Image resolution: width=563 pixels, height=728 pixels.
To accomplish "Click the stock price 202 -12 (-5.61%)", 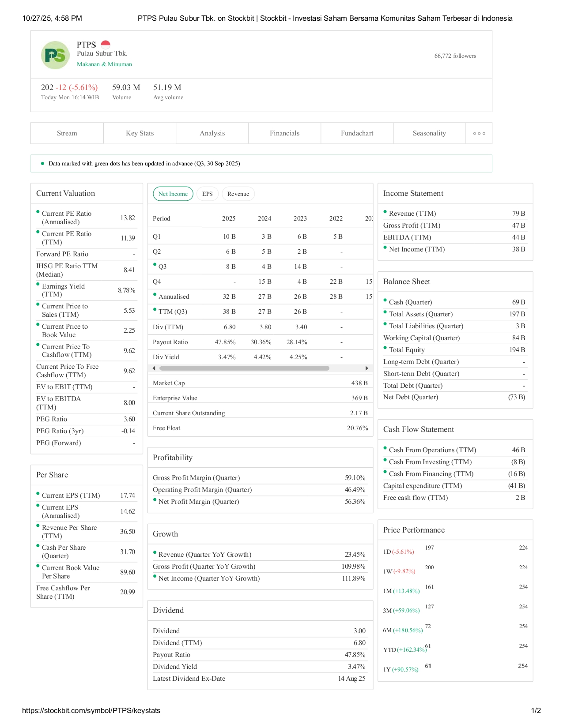I will (x=69, y=87).
